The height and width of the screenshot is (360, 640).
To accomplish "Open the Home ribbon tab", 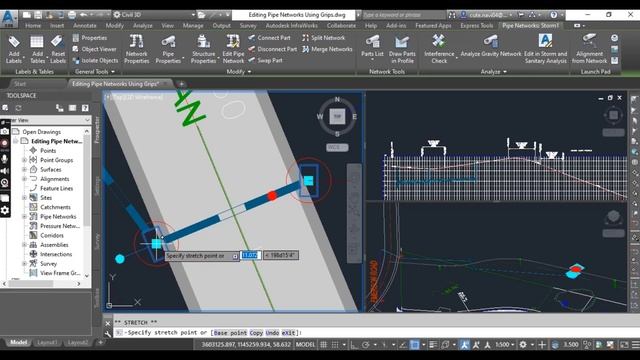I will 33,25.
